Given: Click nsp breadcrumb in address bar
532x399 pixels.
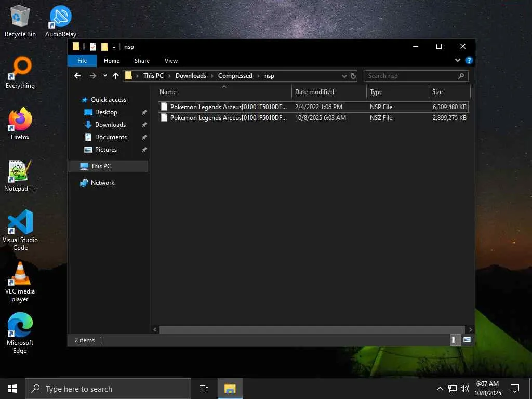Looking at the screenshot, I should point(269,76).
